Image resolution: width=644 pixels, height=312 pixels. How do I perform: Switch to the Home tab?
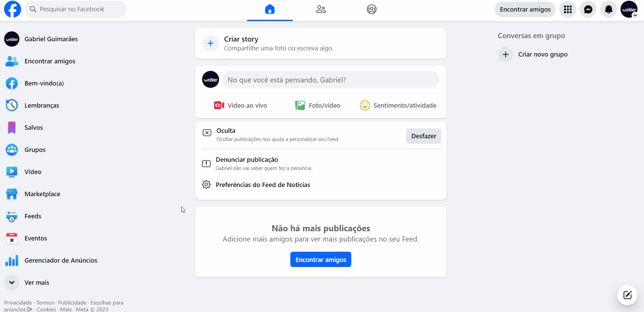(x=270, y=10)
